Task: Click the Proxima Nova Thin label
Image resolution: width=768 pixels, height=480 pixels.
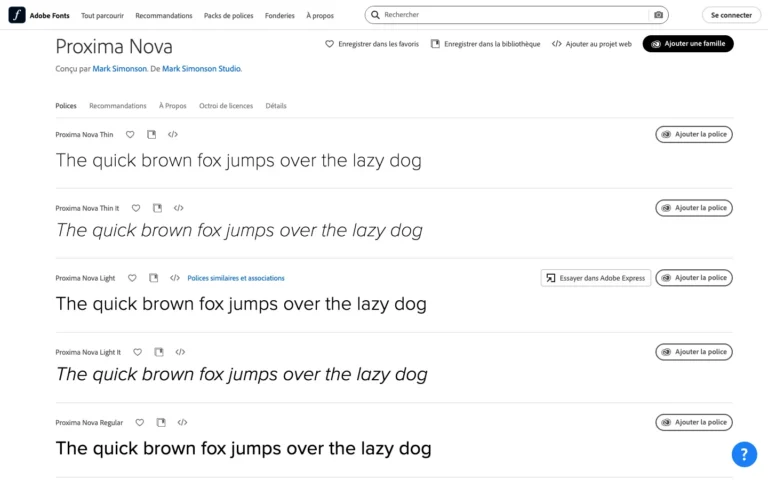Action: coord(84,135)
